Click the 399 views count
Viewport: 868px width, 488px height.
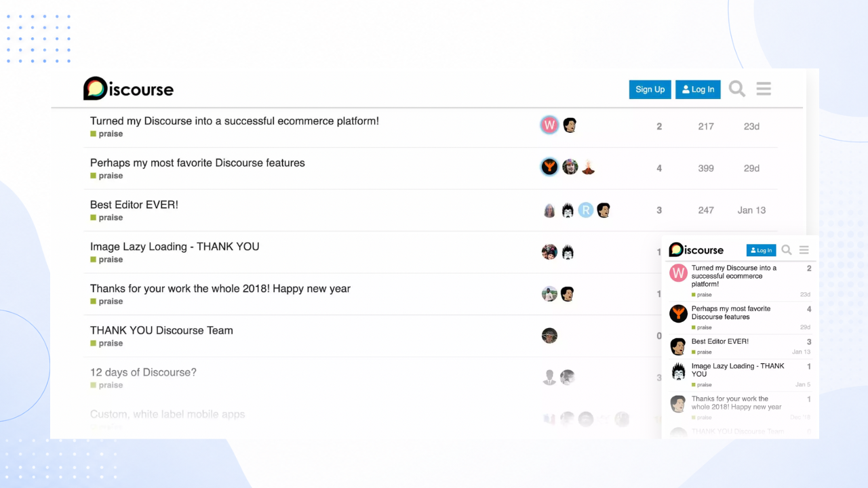pyautogui.click(x=706, y=169)
